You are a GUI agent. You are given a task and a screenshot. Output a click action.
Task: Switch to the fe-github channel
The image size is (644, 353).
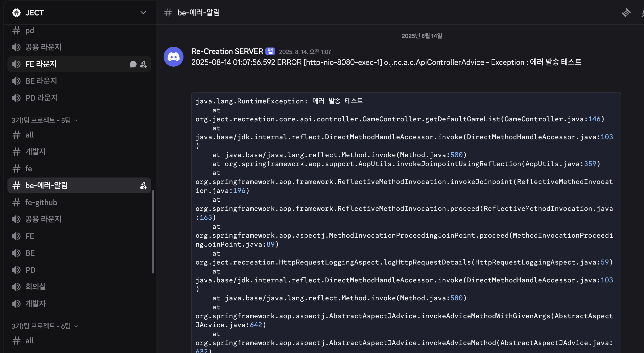[x=41, y=202]
